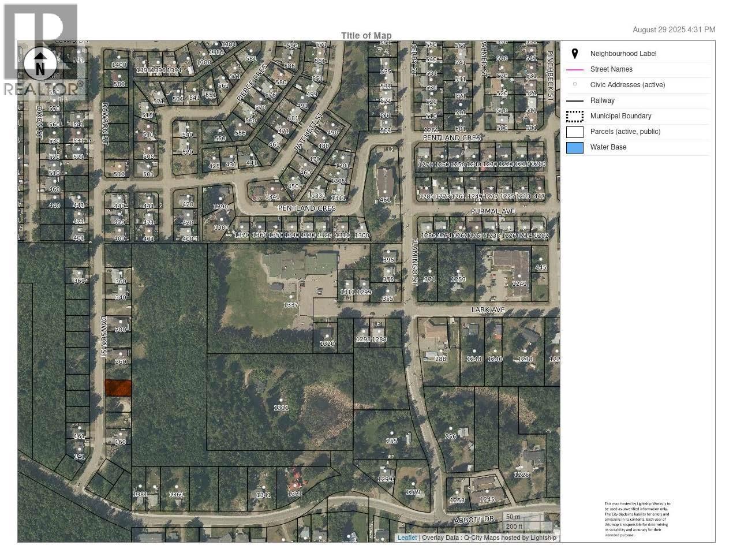Click the Q-City Maps overlay data attribution
Screen dimensions: 733x560
(x=489, y=537)
